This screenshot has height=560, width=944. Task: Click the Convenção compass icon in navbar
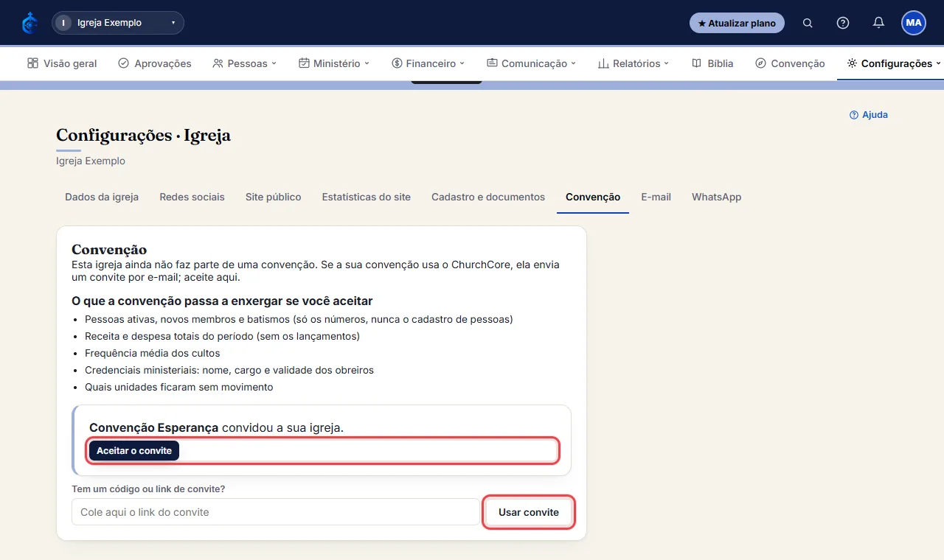(x=760, y=63)
